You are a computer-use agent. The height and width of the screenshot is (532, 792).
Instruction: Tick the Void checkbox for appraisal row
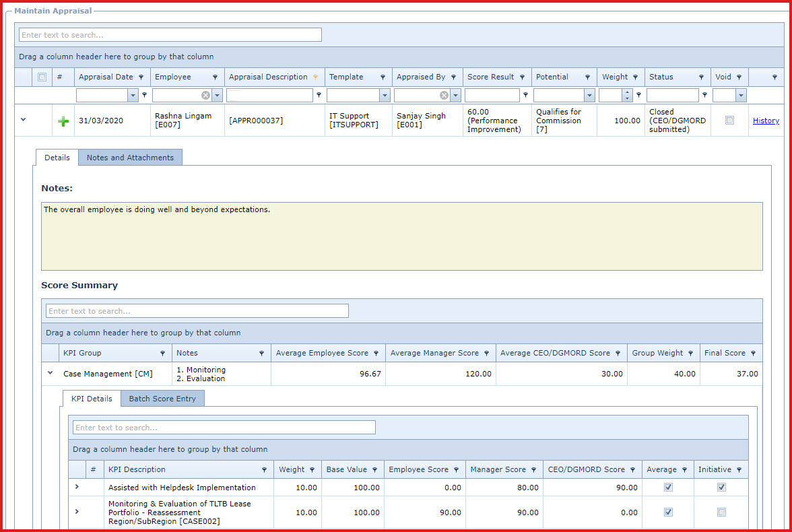[x=729, y=121]
